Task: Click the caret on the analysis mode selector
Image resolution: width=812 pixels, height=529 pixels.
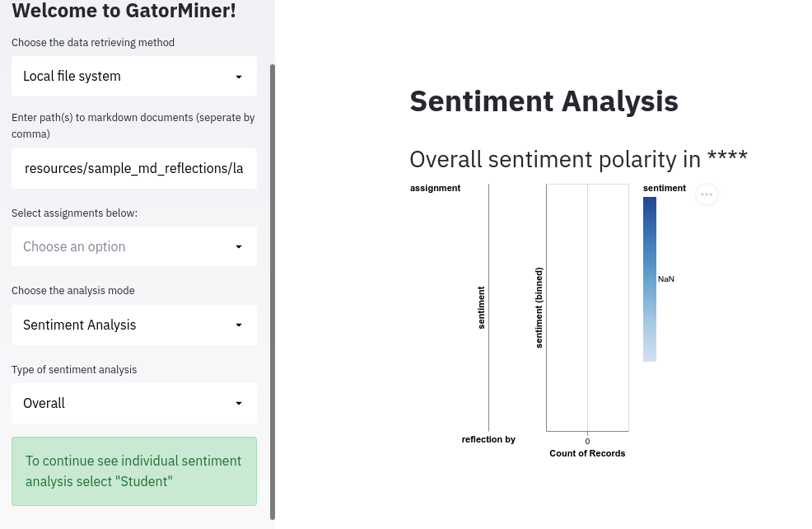Action: 239,325
